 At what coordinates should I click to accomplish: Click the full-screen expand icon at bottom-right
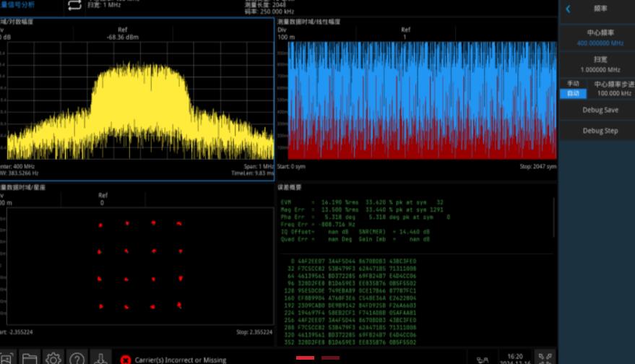[546, 357]
